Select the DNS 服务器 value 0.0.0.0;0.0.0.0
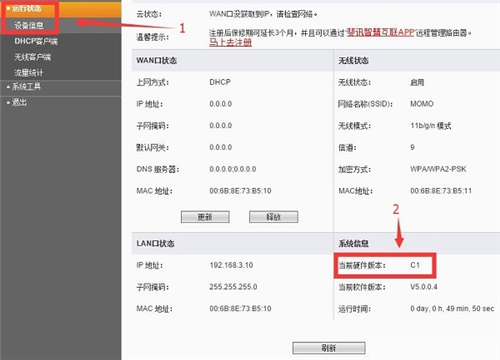The image size is (500, 360). click(233, 169)
